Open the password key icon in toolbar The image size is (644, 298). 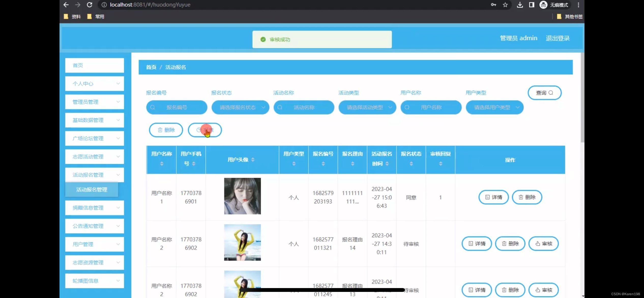[x=493, y=5]
